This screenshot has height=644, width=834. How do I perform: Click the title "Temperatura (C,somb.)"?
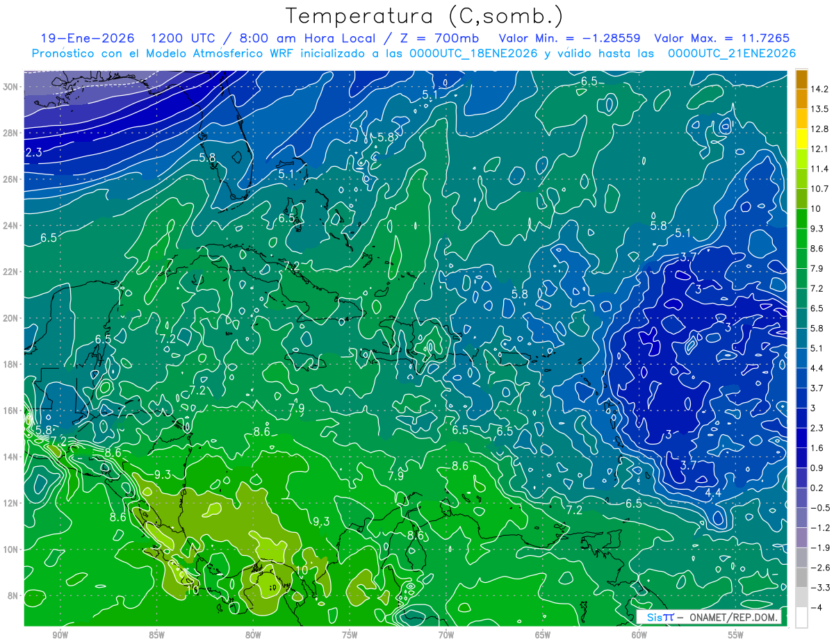tap(425, 16)
